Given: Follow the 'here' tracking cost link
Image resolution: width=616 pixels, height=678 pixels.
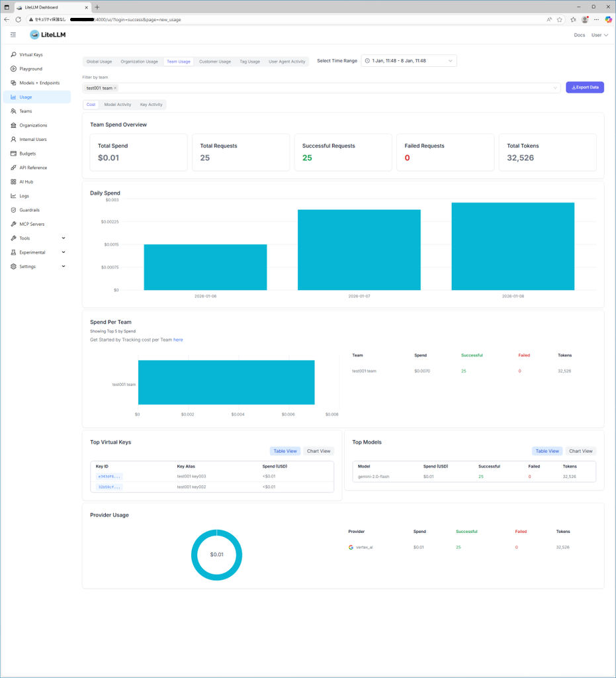Looking at the screenshot, I should (178, 340).
